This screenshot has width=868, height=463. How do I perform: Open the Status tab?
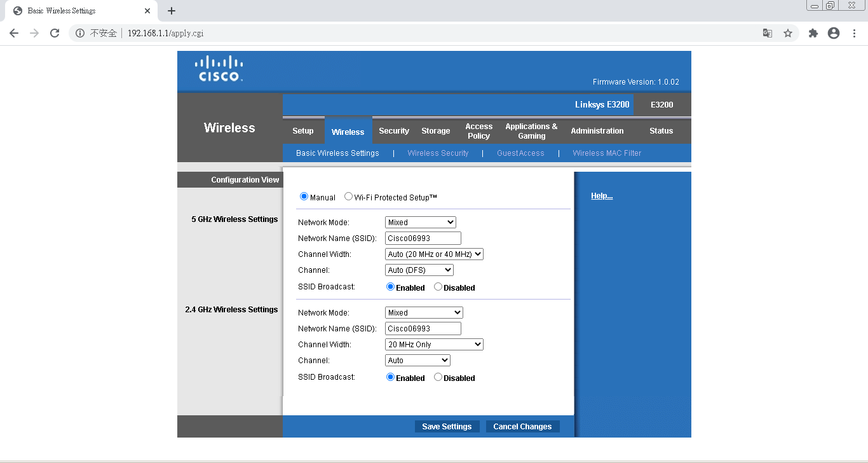tap(661, 131)
